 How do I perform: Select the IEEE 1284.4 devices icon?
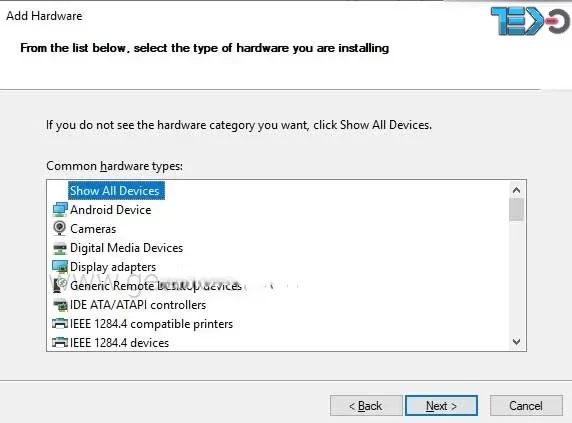pyautogui.click(x=60, y=342)
